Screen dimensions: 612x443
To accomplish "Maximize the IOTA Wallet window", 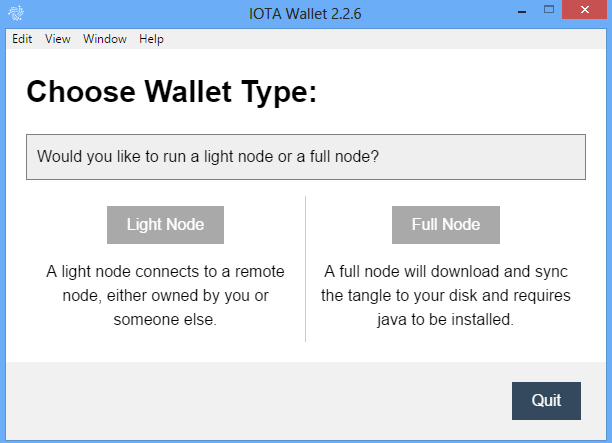I will pyautogui.click(x=549, y=9).
